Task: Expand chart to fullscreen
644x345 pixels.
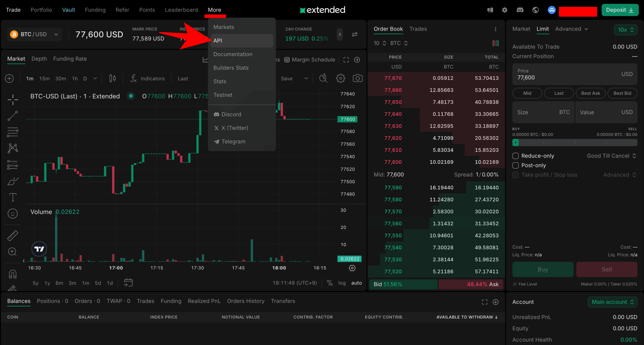Action: pos(346,60)
